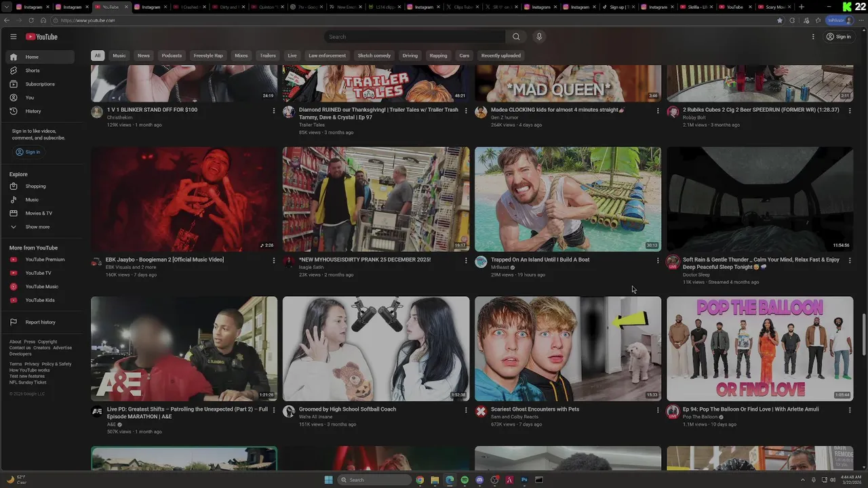Select the All filter chip
868x488 pixels.
(98, 56)
